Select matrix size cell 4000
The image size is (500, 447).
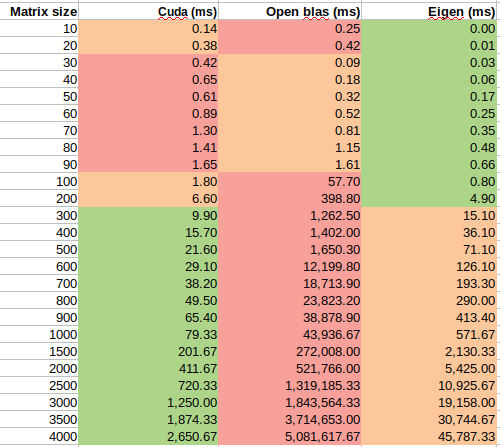(39, 437)
